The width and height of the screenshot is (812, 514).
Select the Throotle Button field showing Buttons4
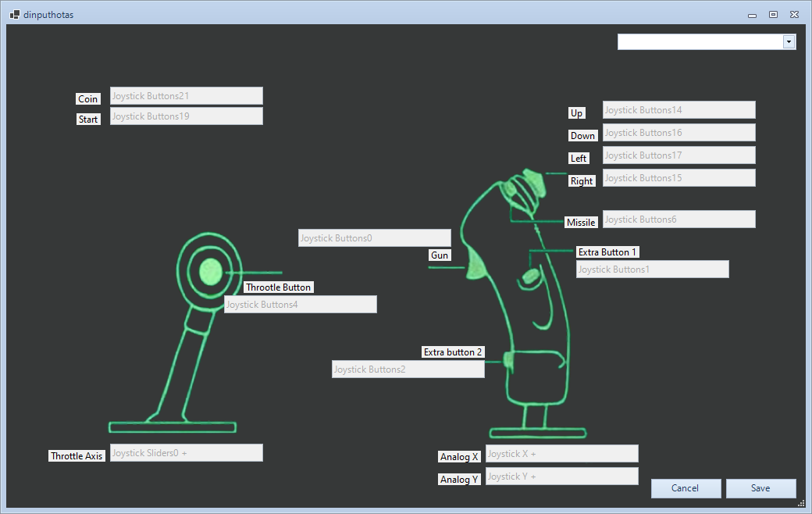301,305
